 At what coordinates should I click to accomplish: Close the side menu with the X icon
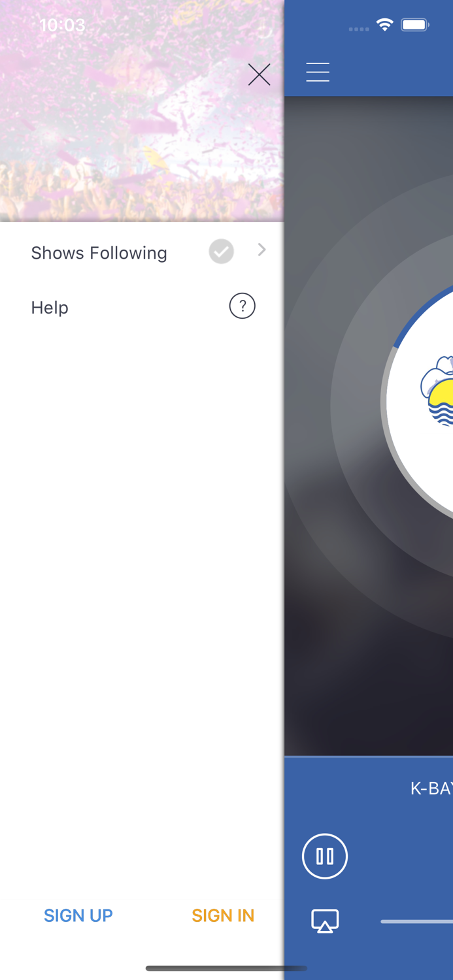(259, 75)
